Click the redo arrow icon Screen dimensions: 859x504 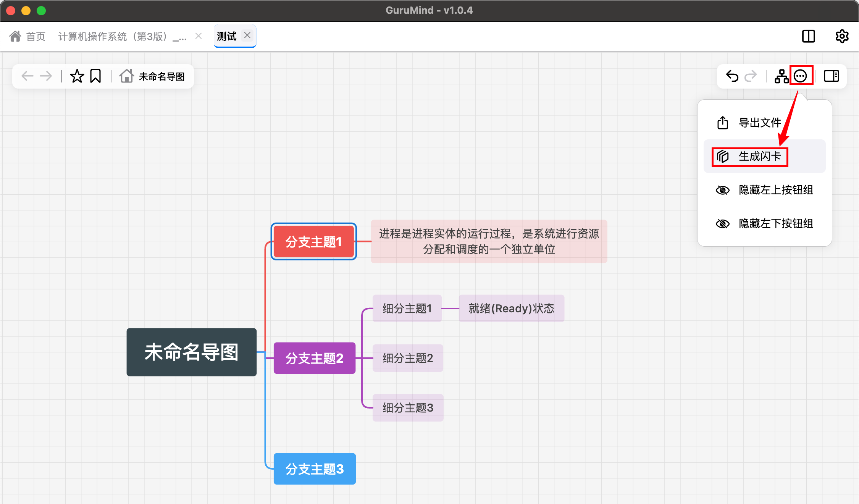751,76
